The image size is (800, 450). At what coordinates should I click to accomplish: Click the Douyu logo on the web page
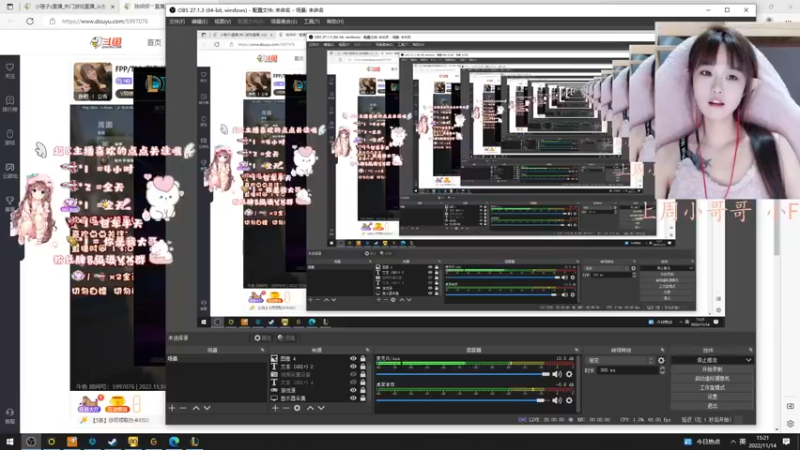[106, 42]
